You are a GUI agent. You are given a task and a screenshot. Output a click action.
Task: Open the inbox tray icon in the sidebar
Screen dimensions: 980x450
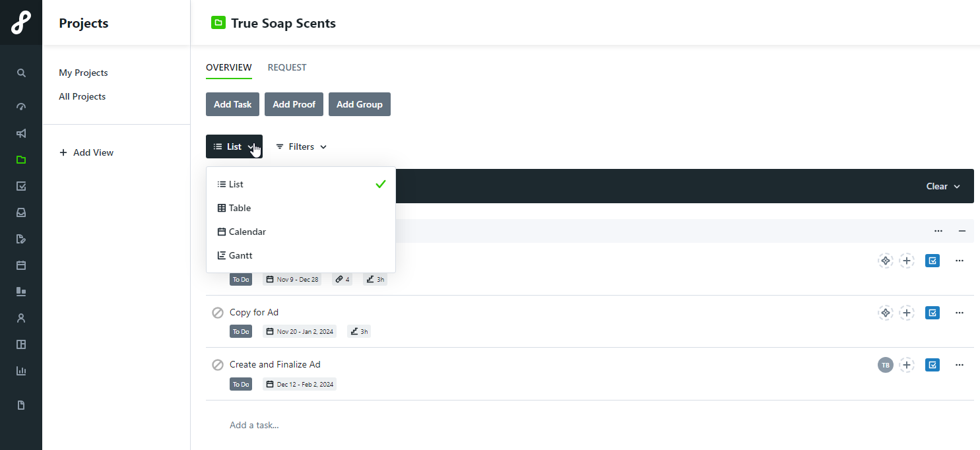pyautogui.click(x=21, y=212)
